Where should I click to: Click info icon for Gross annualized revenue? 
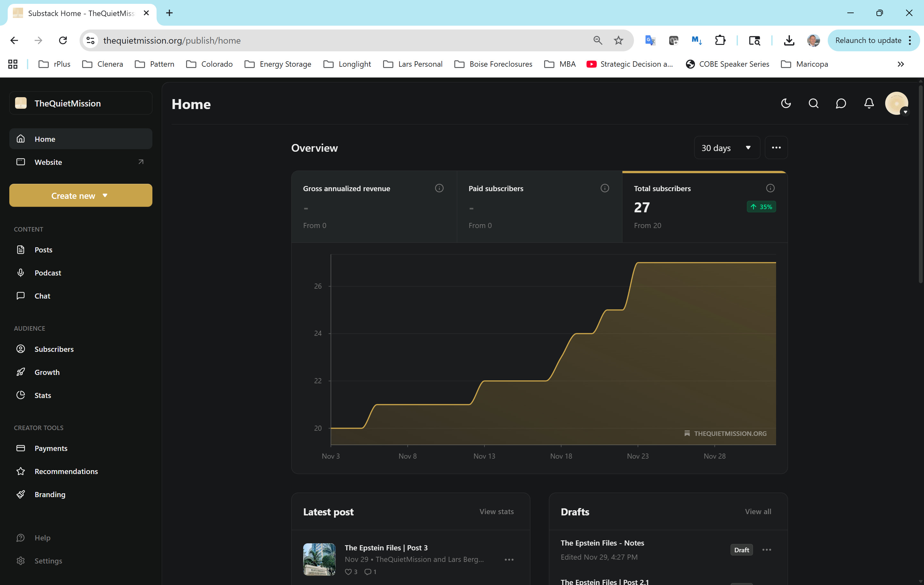(439, 188)
